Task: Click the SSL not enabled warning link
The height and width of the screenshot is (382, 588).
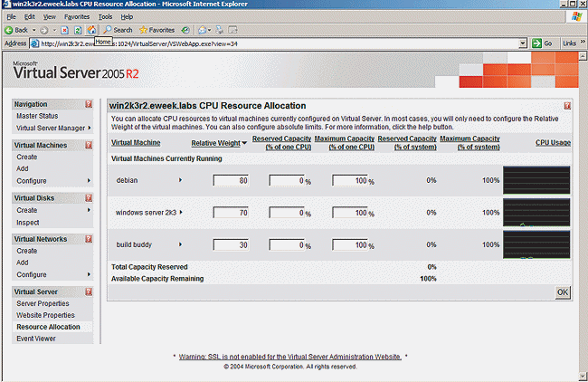Action: tap(289, 357)
